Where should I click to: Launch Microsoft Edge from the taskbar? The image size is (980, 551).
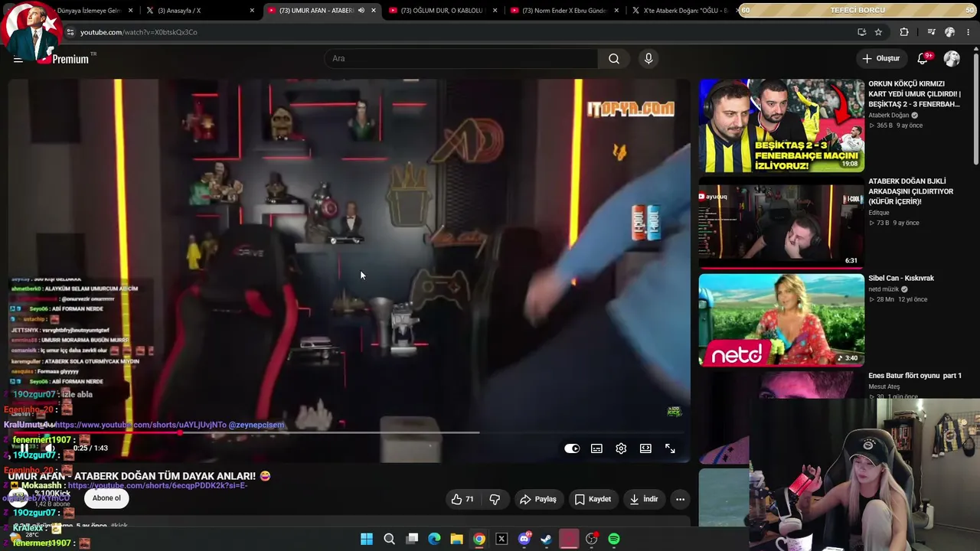(x=434, y=540)
